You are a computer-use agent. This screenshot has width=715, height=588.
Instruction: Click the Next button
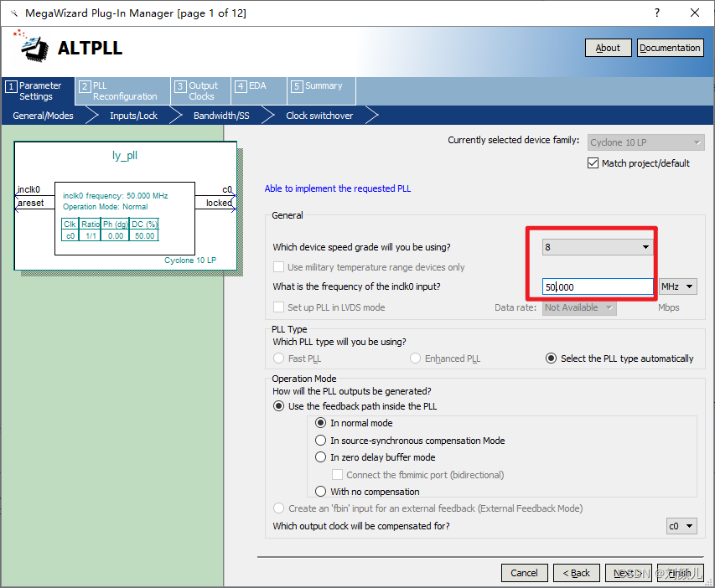coord(628,573)
